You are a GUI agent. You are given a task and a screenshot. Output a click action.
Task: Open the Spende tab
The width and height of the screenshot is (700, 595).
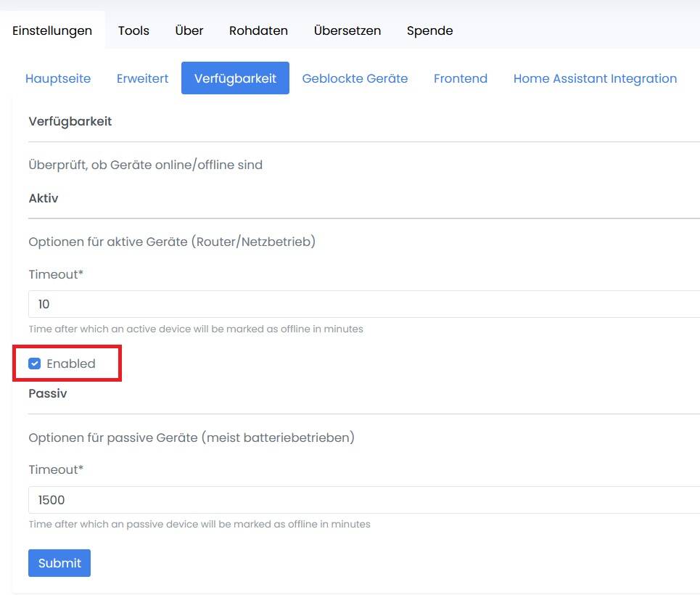[x=429, y=30]
